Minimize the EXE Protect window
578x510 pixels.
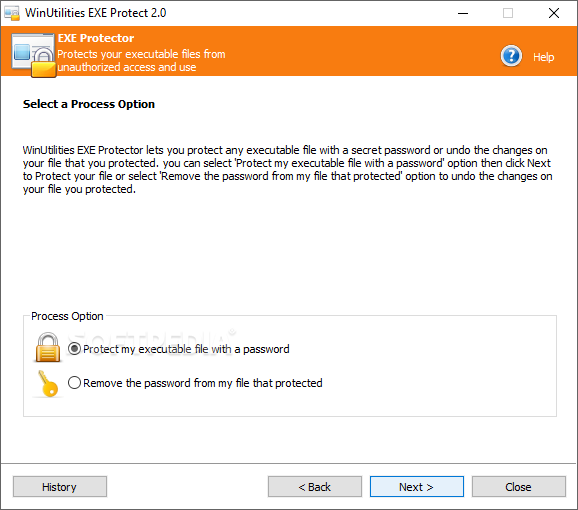(x=463, y=13)
